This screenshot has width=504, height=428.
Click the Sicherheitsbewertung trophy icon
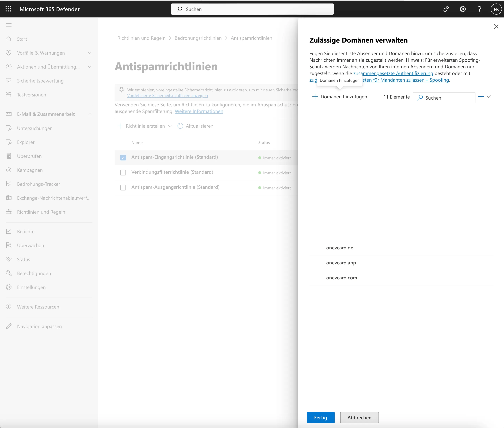[9, 81]
